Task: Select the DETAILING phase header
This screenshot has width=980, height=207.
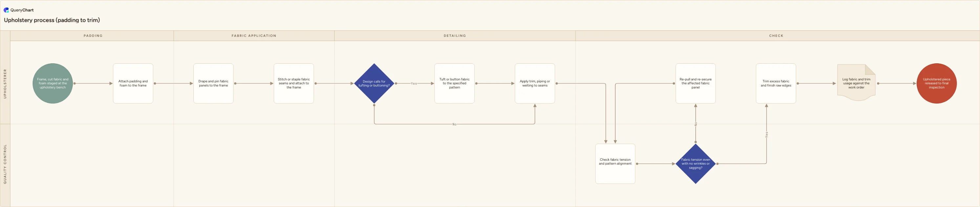Action: pyautogui.click(x=455, y=36)
